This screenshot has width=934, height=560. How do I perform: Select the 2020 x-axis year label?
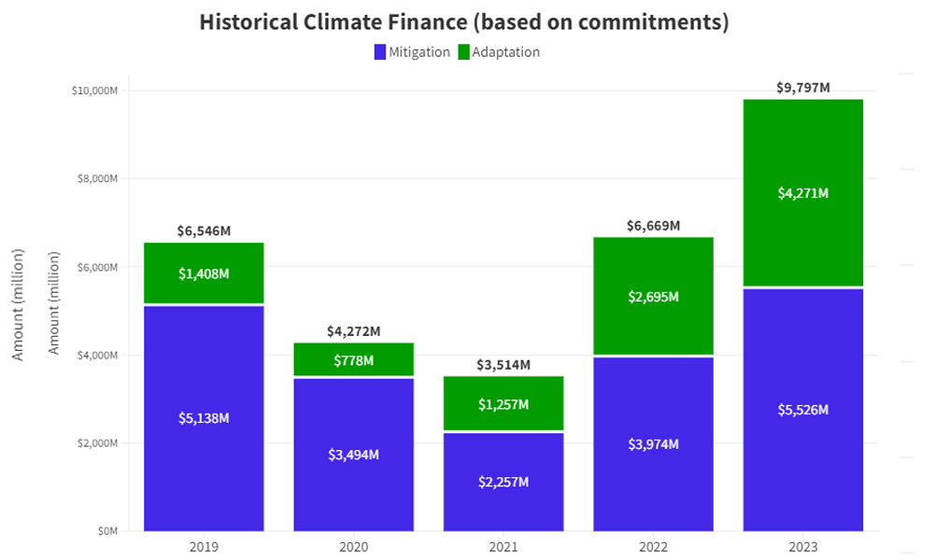(x=354, y=547)
